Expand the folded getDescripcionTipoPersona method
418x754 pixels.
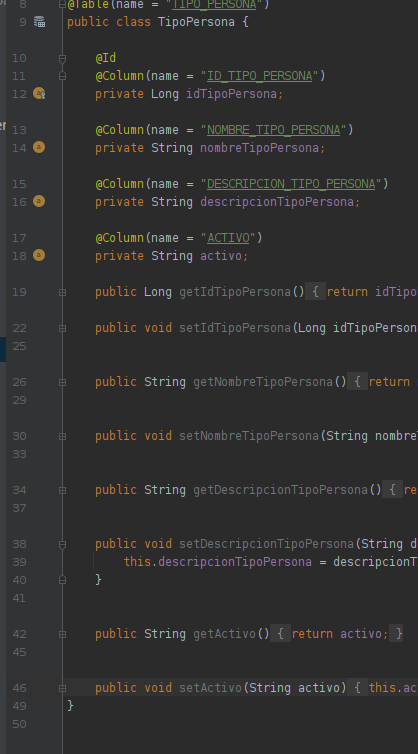tap(62, 490)
